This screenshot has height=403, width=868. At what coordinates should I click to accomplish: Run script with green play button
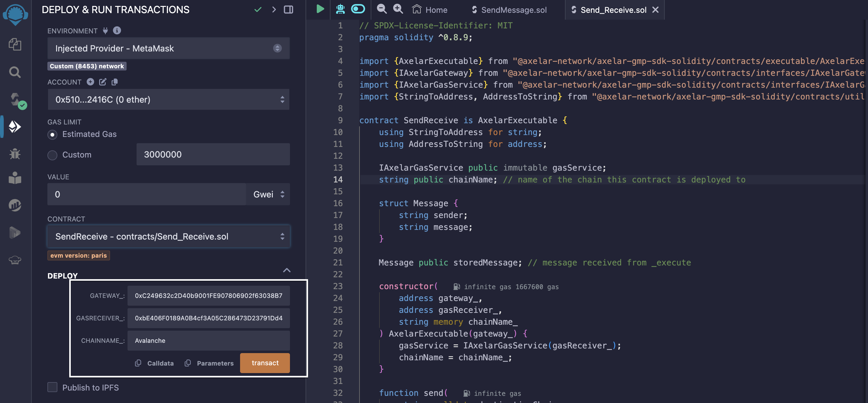(320, 9)
